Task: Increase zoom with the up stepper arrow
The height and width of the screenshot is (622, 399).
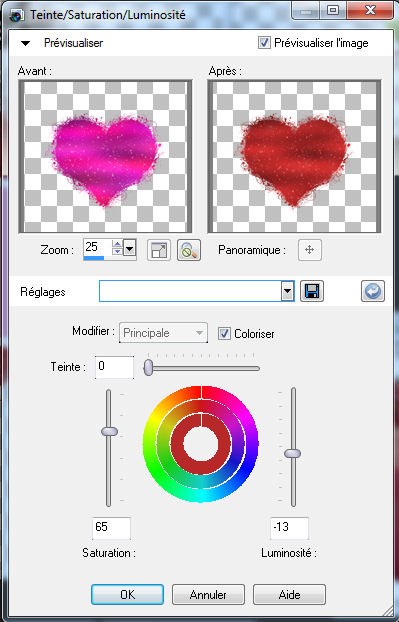Action: [x=117, y=244]
